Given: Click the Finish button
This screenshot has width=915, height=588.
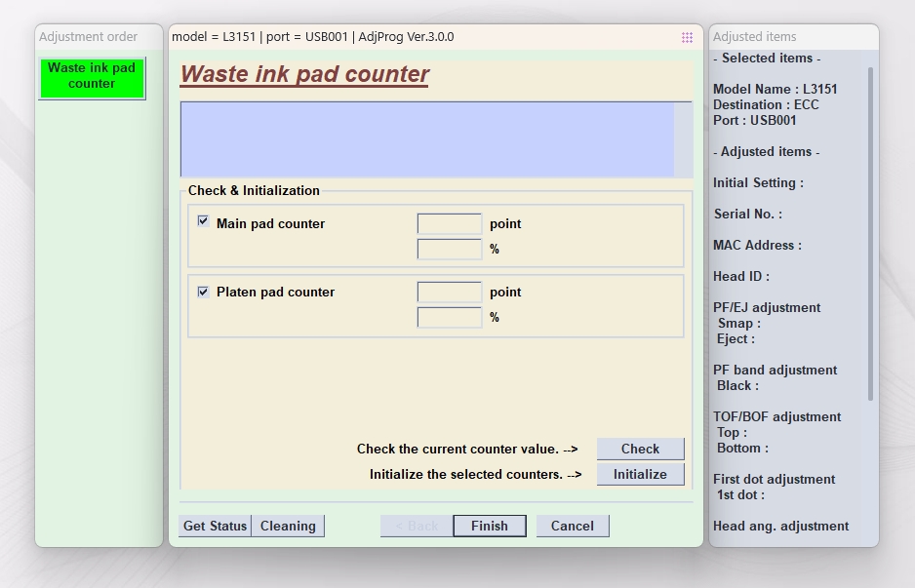Looking at the screenshot, I should (490, 526).
